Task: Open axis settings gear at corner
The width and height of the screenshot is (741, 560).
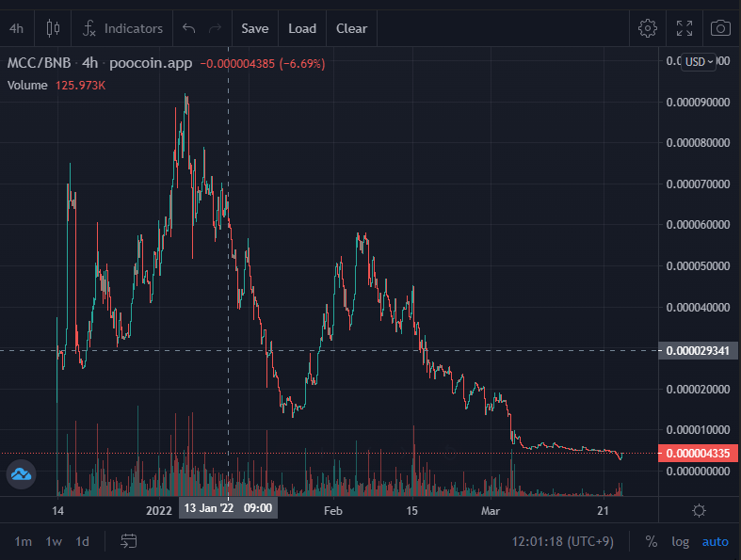Action: (699, 510)
